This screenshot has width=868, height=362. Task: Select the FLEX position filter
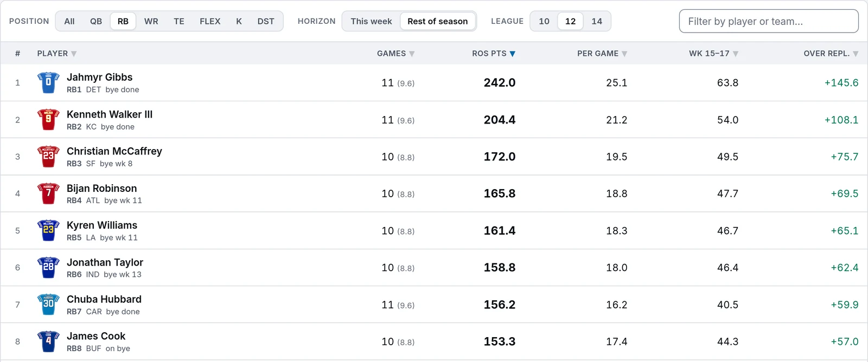coord(210,21)
